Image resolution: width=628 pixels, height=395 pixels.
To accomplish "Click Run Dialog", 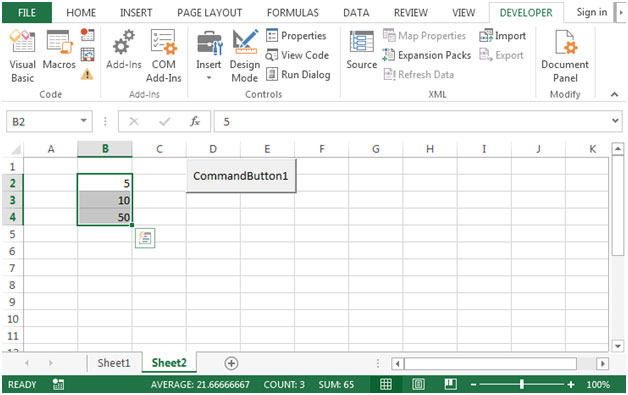I will [x=298, y=75].
